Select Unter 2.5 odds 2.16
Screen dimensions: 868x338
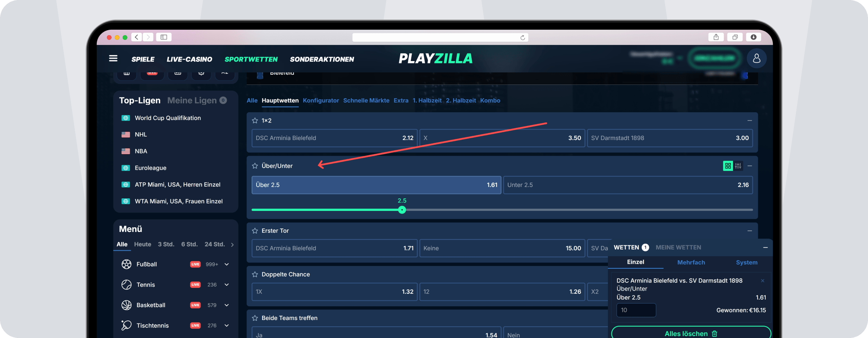[x=627, y=185]
